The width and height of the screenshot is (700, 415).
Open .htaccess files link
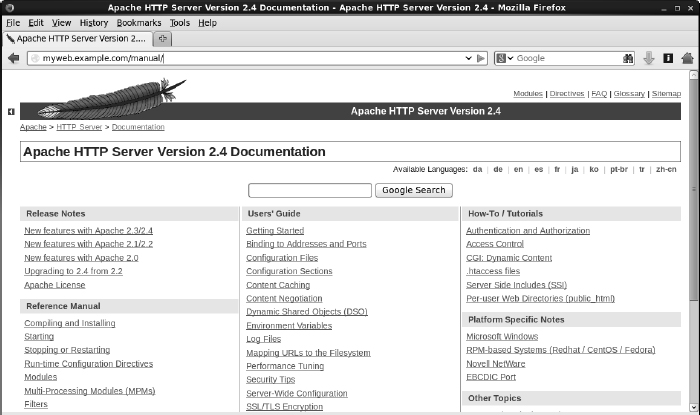click(x=493, y=271)
